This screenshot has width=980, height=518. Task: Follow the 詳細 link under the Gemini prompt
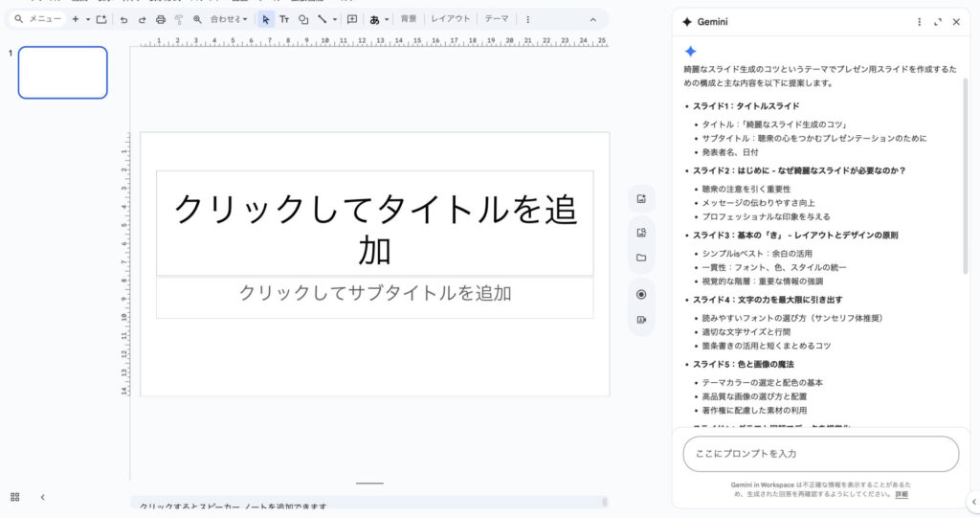pos(902,494)
